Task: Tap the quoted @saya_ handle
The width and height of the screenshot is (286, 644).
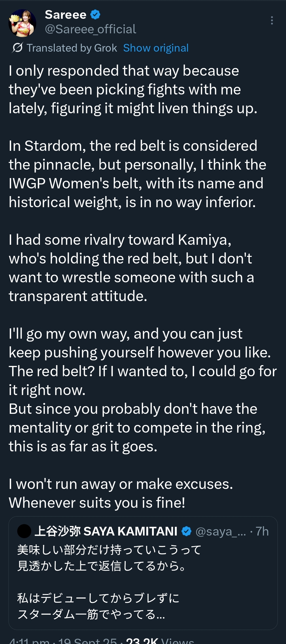Action: tap(221, 531)
